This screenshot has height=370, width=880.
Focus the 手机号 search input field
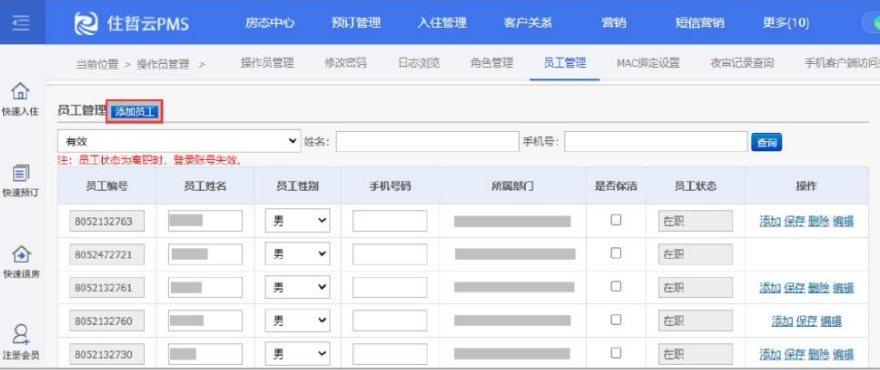[x=656, y=141]
